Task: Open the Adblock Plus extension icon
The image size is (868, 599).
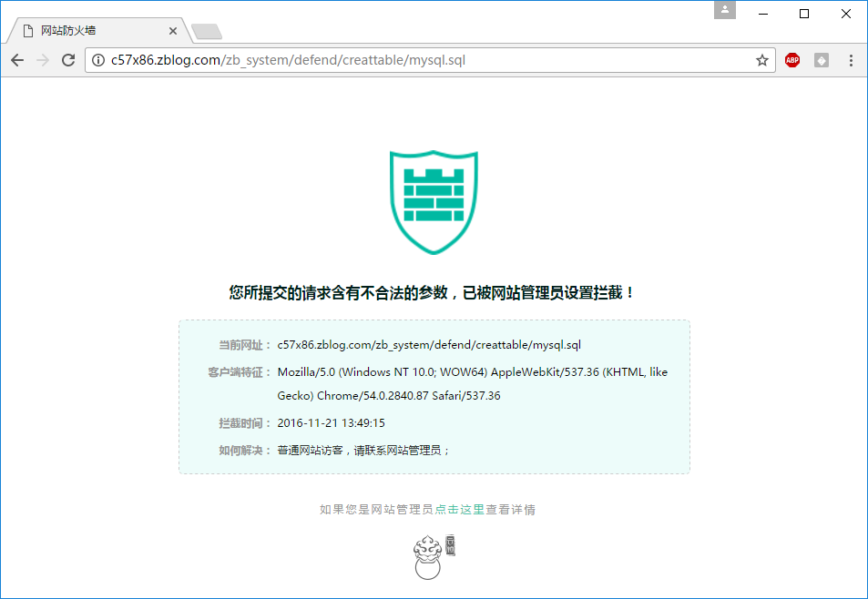Action: pos(792,60)
